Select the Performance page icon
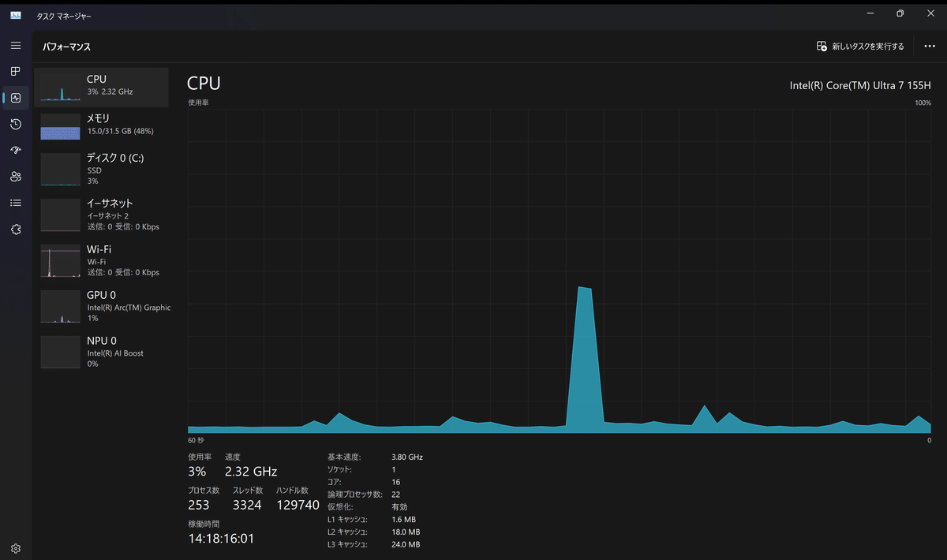 [x=16, y=98]
